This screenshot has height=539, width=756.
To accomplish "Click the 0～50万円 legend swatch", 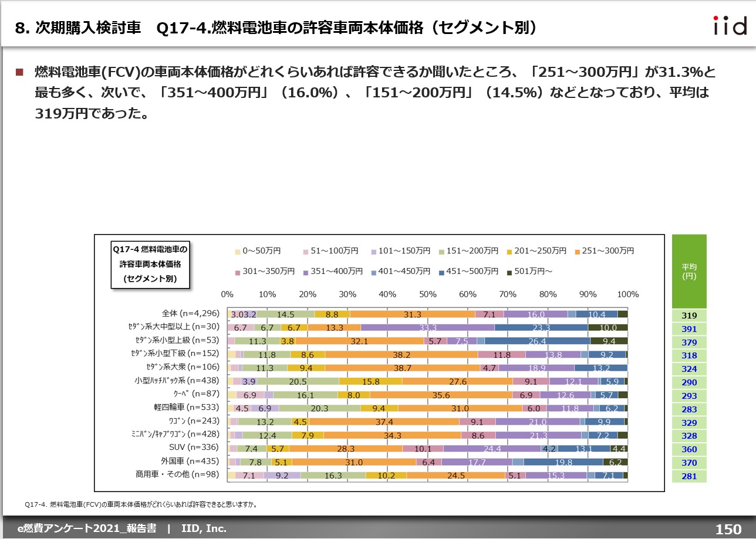I will (238, 252).
